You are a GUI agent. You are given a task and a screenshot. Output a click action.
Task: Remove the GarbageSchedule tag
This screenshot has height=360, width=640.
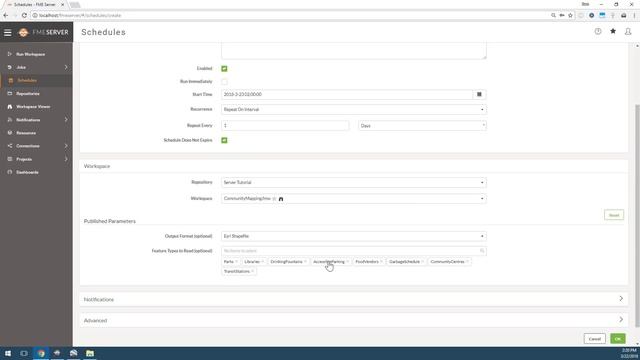pos(422,262)
